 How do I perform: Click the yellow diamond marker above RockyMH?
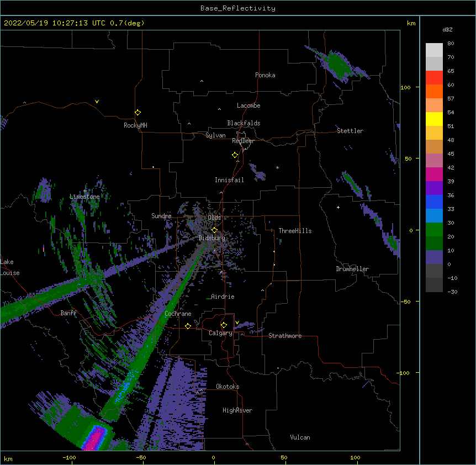tap(137, 113)
